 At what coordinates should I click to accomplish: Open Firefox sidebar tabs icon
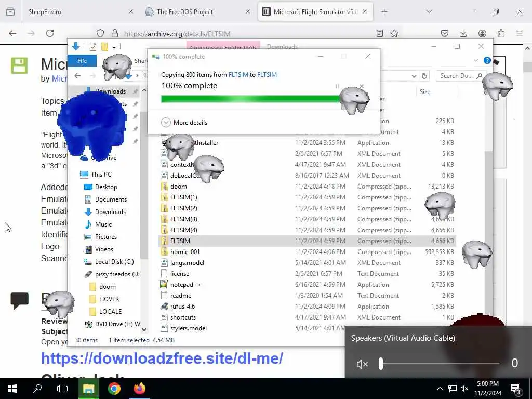click(10, 11)
